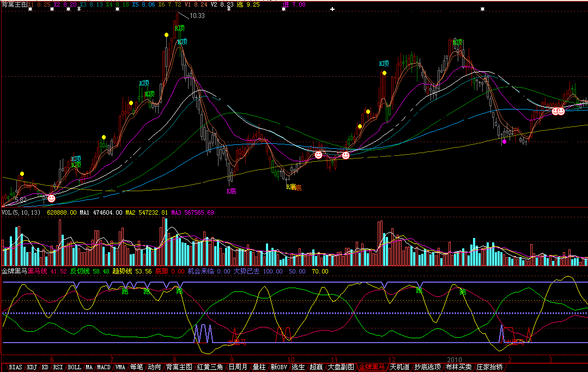Viewport: 588px width, 372px height.
Task: Select the 布林买卖 tab
Action: click(458, 368)
